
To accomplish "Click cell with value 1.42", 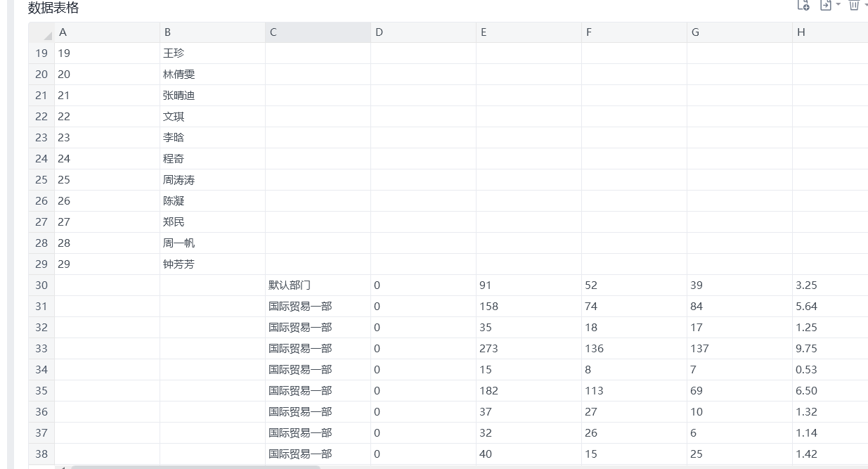I will click(x=830, y=454).
